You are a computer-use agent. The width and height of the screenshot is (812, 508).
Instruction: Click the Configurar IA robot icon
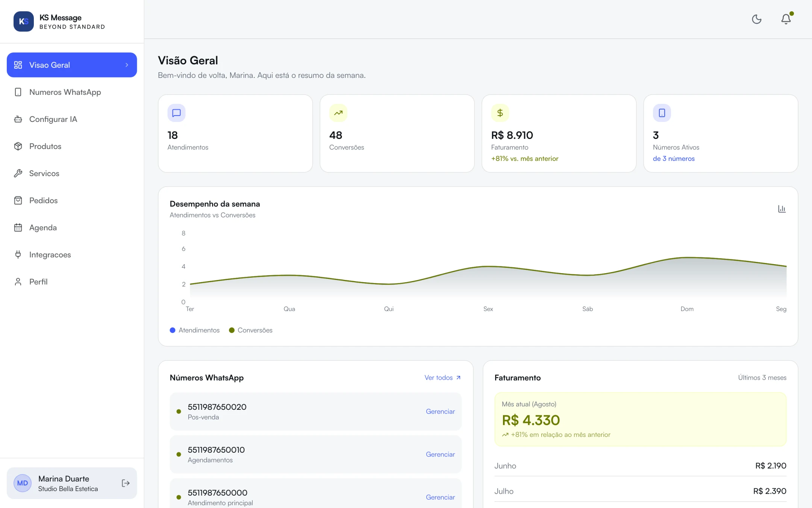[18, 119]
